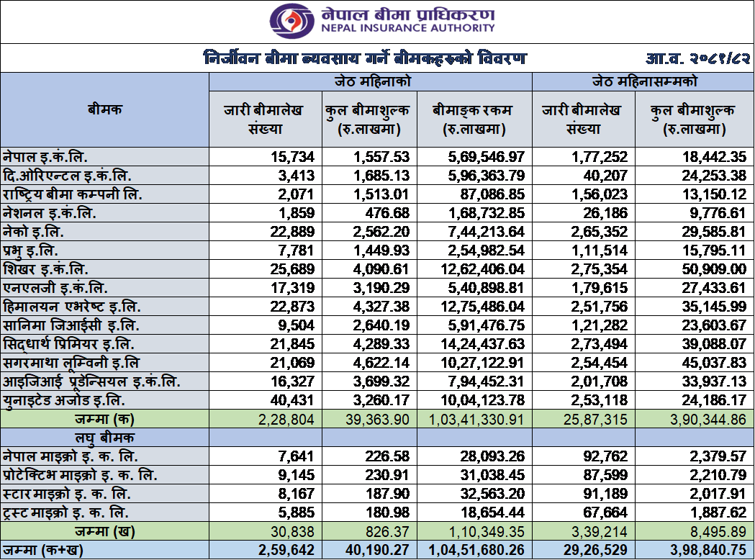Viewport: 755px width, 560px height.
Task: Select subtotal value 1,10,349.35
Action: tap(487, 532)
